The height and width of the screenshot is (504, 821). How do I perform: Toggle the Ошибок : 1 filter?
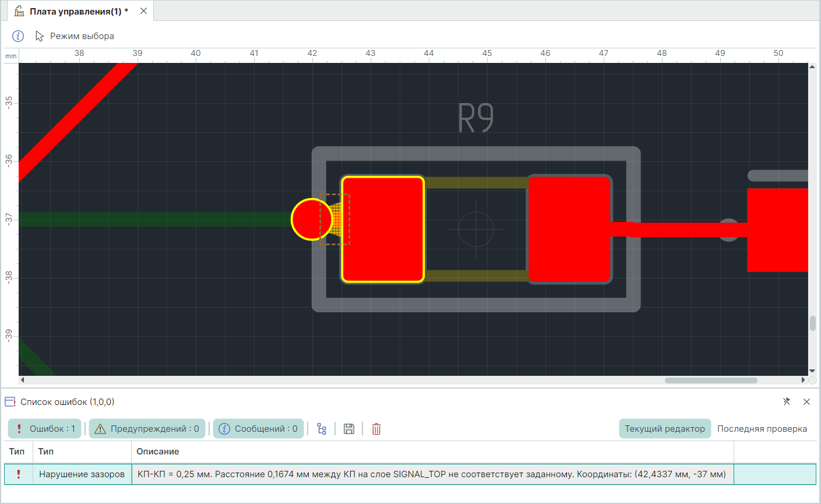point(46,429)
